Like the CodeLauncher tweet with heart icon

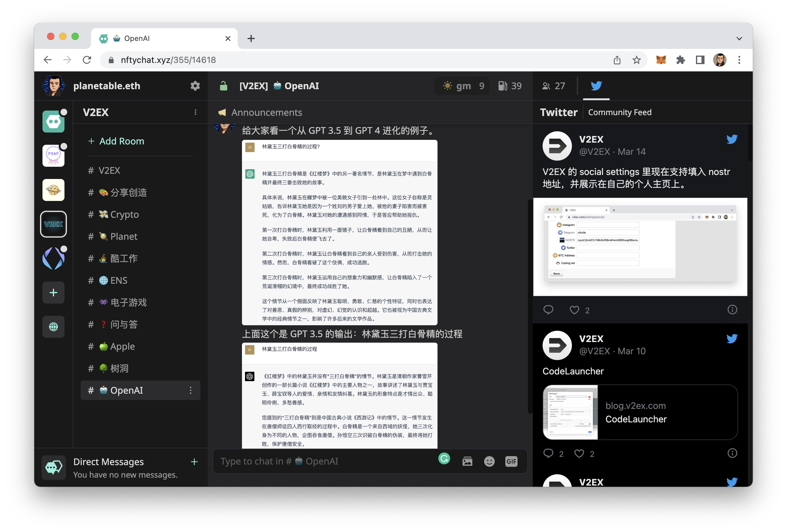click(x=579, y=454)
